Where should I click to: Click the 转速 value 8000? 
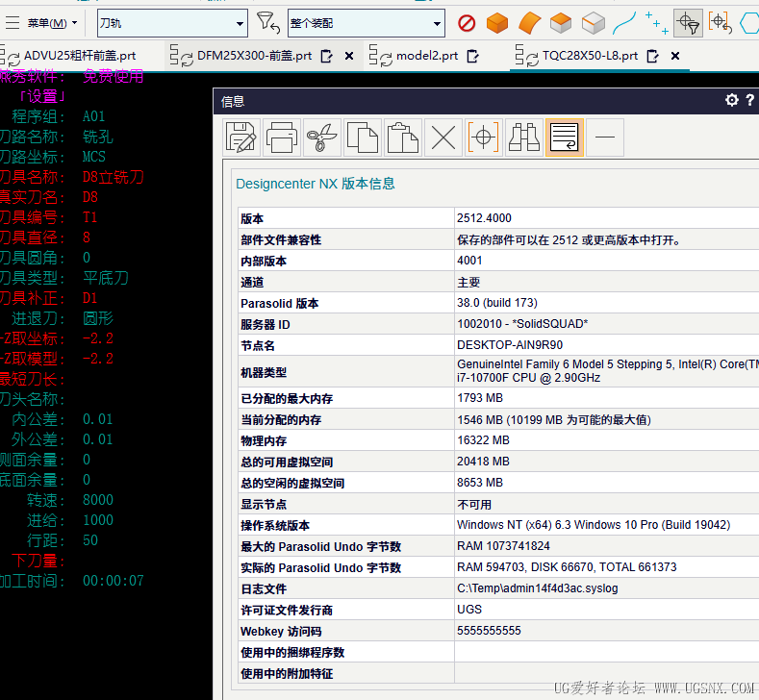tap(98, 500)
